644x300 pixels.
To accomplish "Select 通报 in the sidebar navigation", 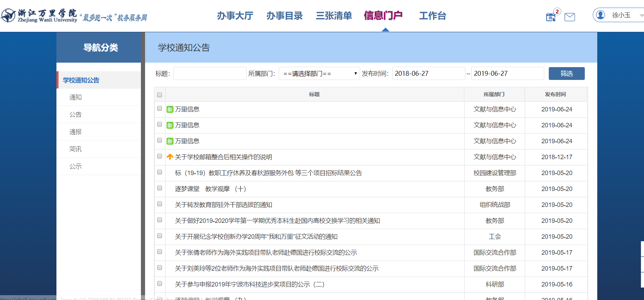I will click(x=75, y=132).
